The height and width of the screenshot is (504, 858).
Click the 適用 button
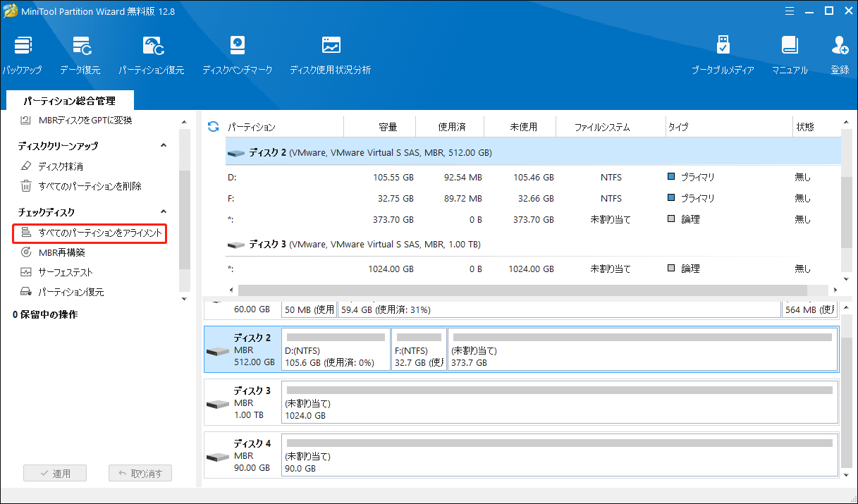(55, 474)
